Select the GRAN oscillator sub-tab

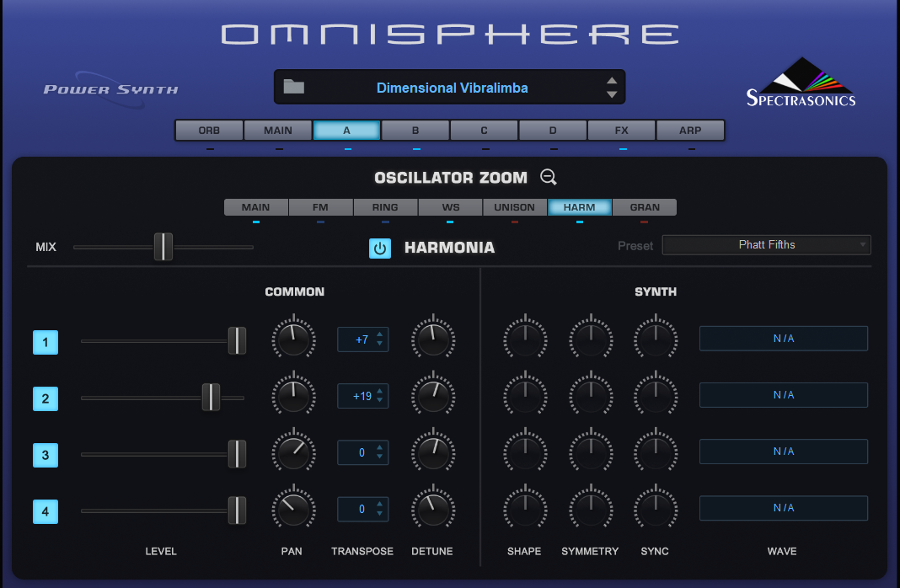coord(645,207)
